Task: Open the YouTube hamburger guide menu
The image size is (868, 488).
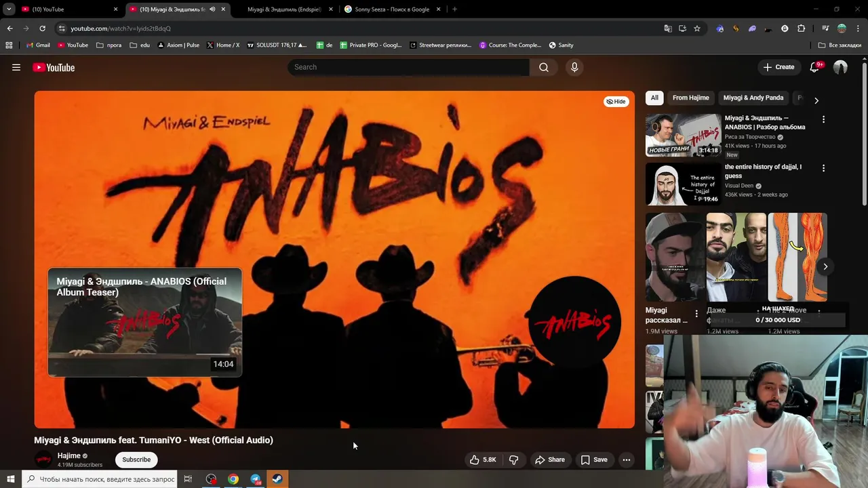Action: tap(16, 67)
